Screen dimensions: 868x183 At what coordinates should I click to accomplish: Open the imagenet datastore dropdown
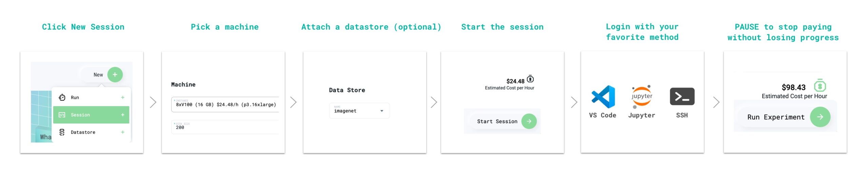click(359, 111)
